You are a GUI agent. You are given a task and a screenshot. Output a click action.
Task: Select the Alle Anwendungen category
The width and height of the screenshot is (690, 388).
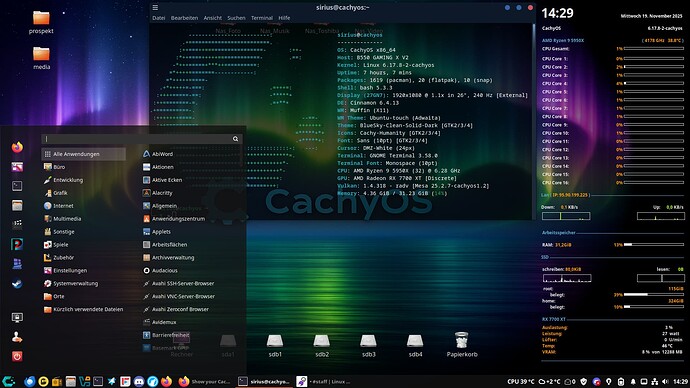[84, 154]
